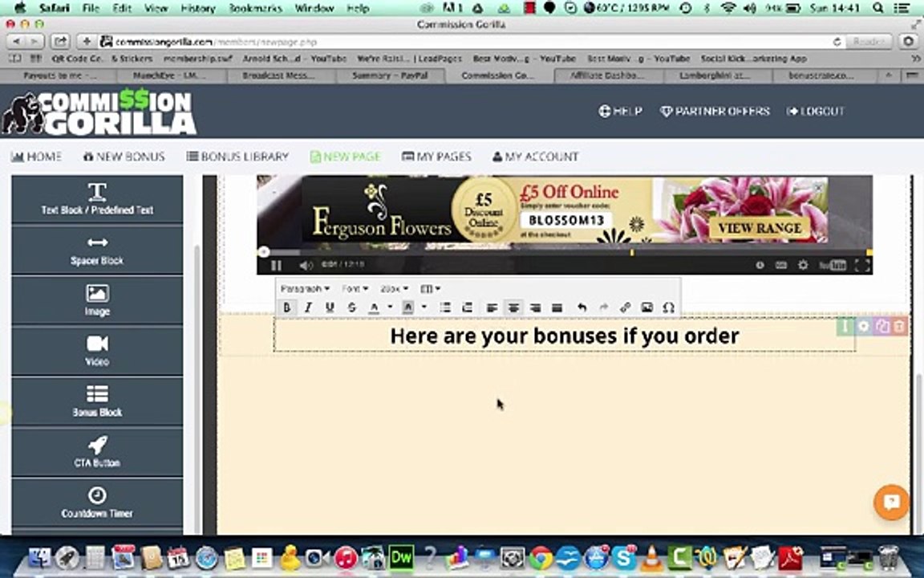This screenshot has height=578, width=924.
Task: Click the Safari address bar
Action: [472, 42]
